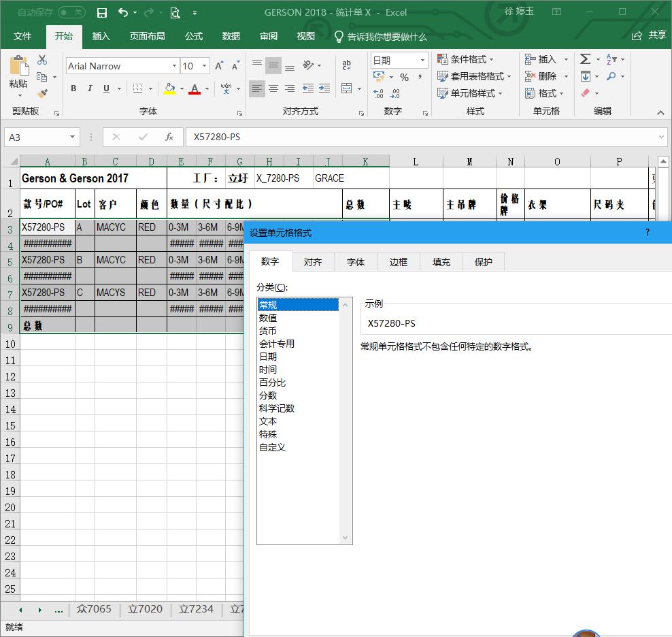Click the 告诉我你想要做什么 search box
Screen dimensions: 672x637
click(380, 37)
